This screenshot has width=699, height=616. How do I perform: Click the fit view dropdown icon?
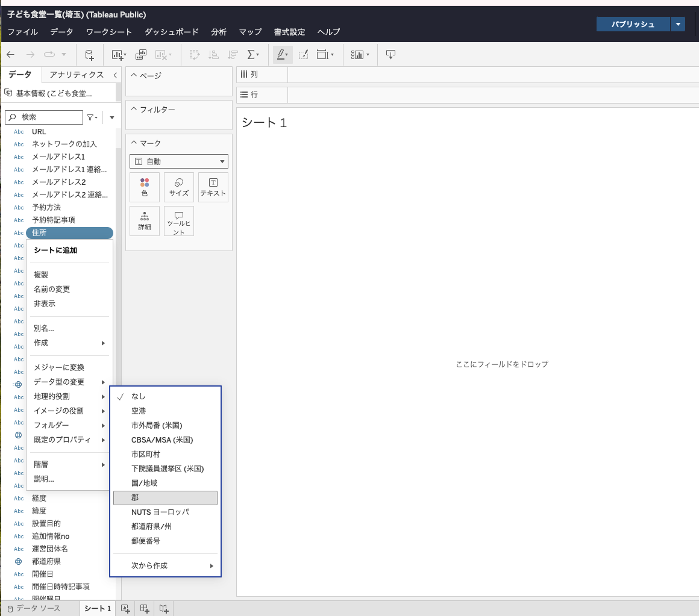[x=325, y=55]
